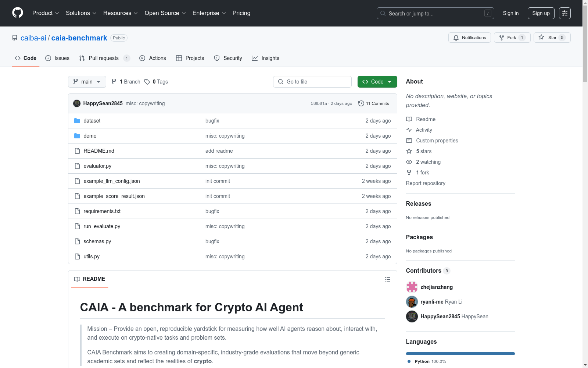Open the green Code dropdown
The width and height of the screenshot is (588, 368).
[x=377, y=82]
